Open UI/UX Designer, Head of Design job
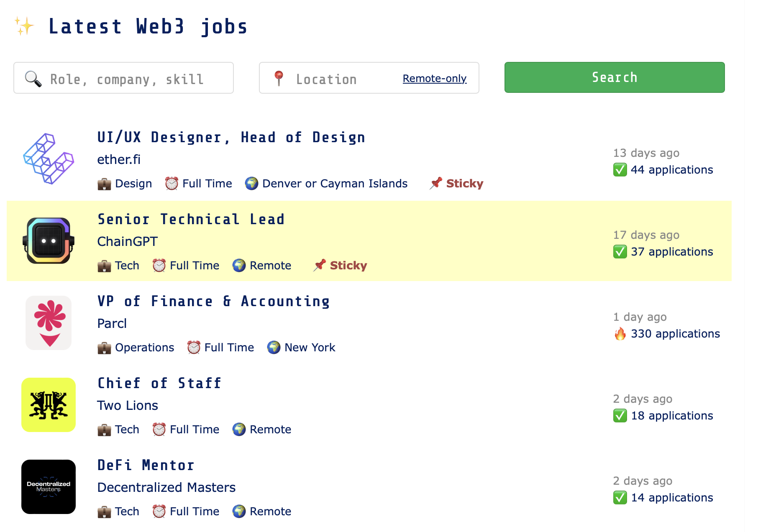The width and height of the screenshot is (758, 532). [x=231, y=138]
